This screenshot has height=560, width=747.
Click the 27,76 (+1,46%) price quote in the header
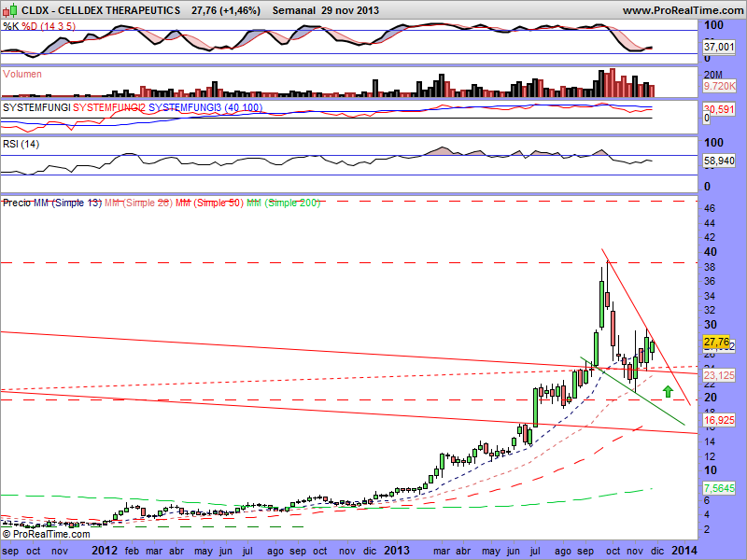click(226, 10)
